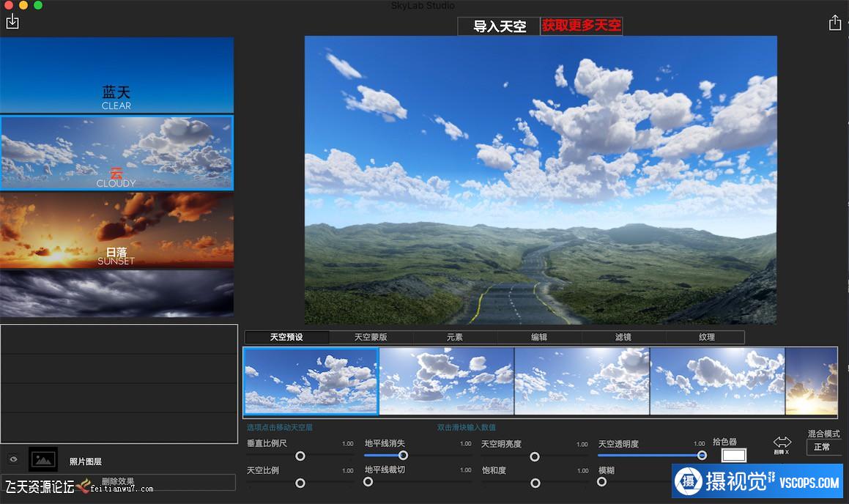Select the 蓝天 CLEAR sky category

(116, 75)
